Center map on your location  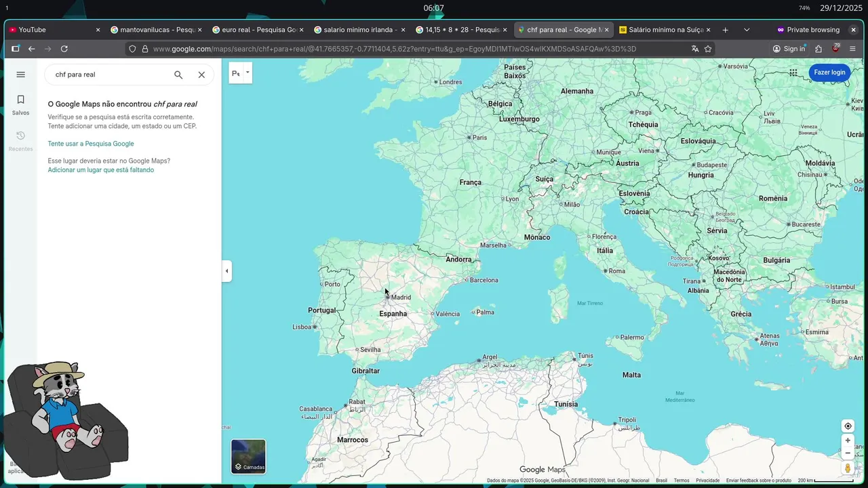[848, 426]
